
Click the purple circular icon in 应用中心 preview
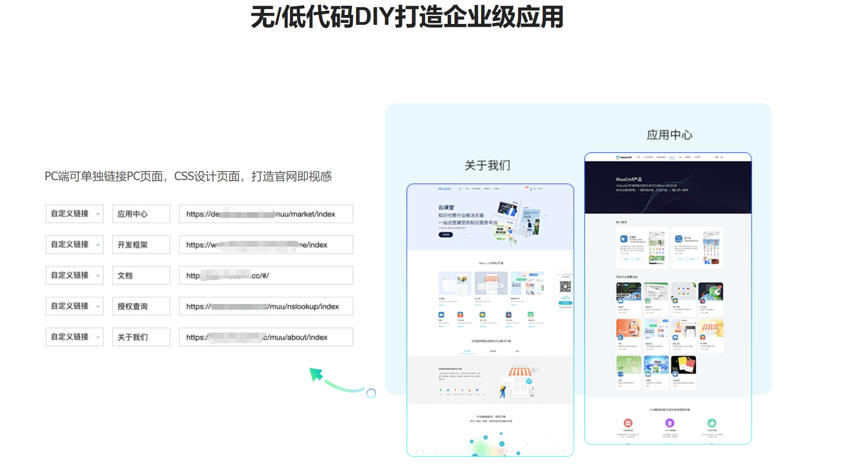click(670, 423)
